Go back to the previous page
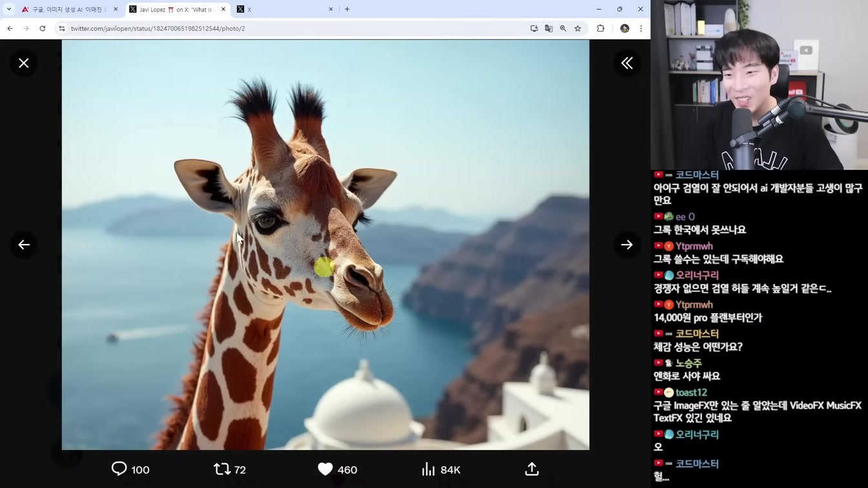 10,28
